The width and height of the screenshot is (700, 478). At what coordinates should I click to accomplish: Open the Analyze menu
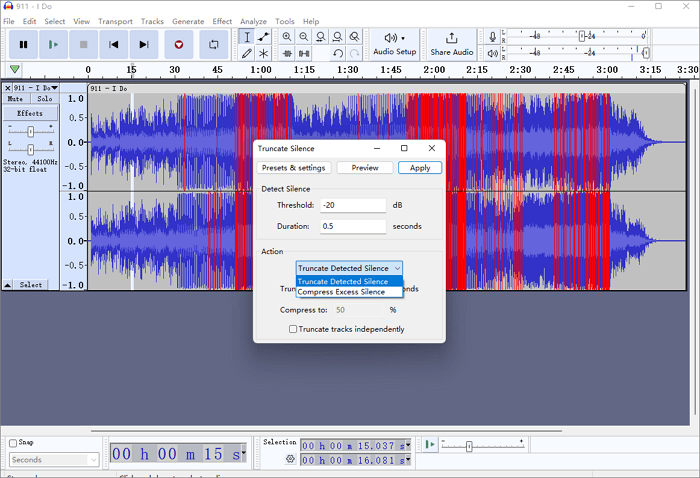pos(254,21)
